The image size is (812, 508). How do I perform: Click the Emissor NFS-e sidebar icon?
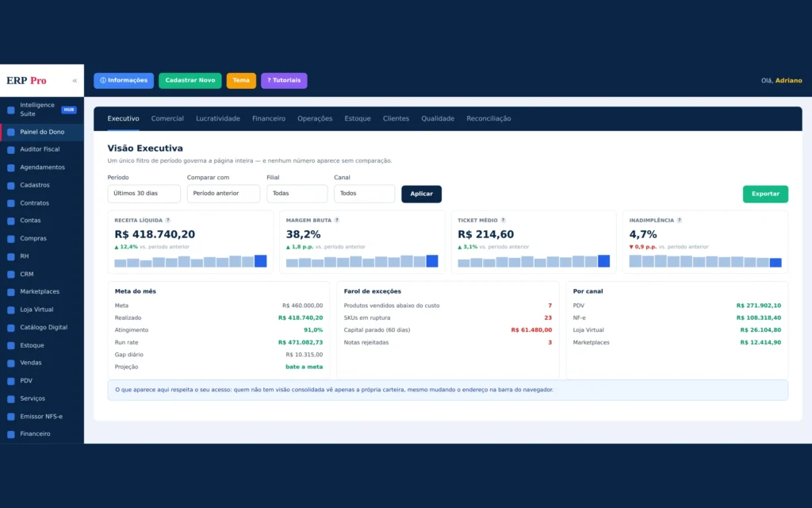click(11, 417)
